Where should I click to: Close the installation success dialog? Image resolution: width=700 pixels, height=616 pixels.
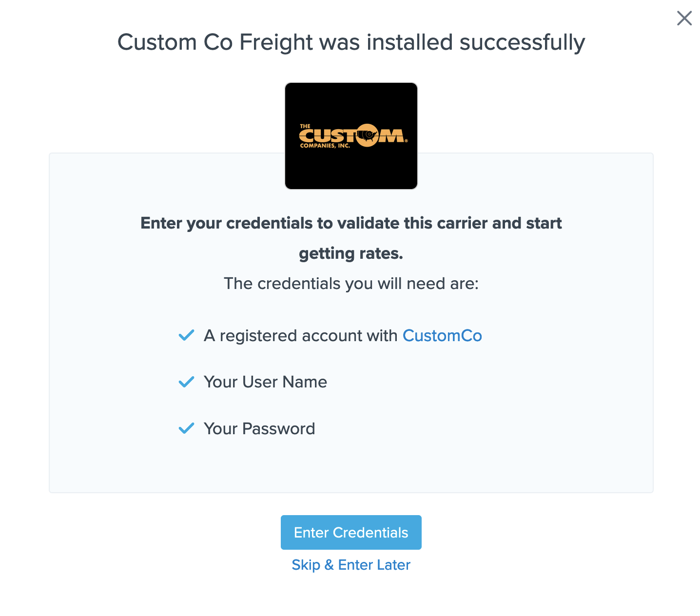[x=684, y=19]
